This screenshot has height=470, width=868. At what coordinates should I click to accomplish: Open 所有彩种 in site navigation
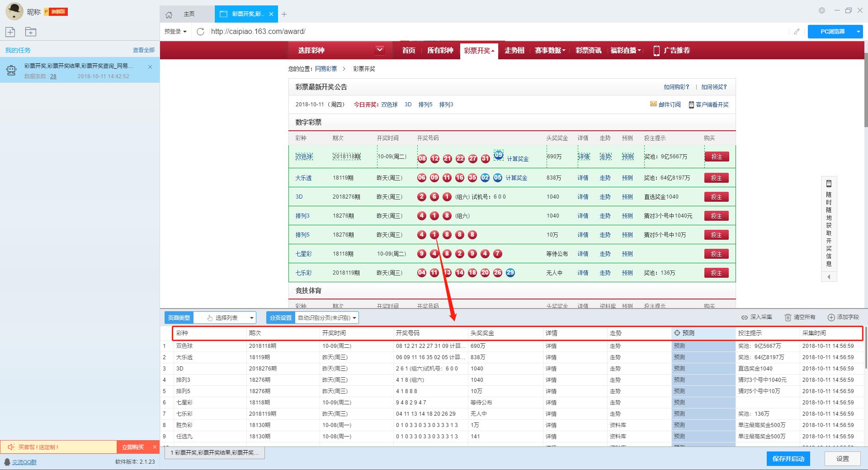[440, 51]
